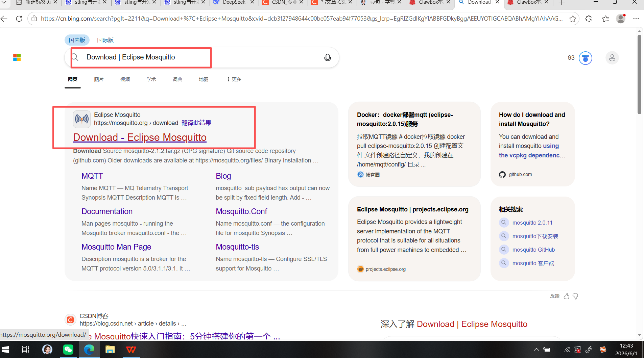Select the 图片 results tab
Image resolution: width=644 pixels, height=358 pixels.
click(x=99, y=79)
